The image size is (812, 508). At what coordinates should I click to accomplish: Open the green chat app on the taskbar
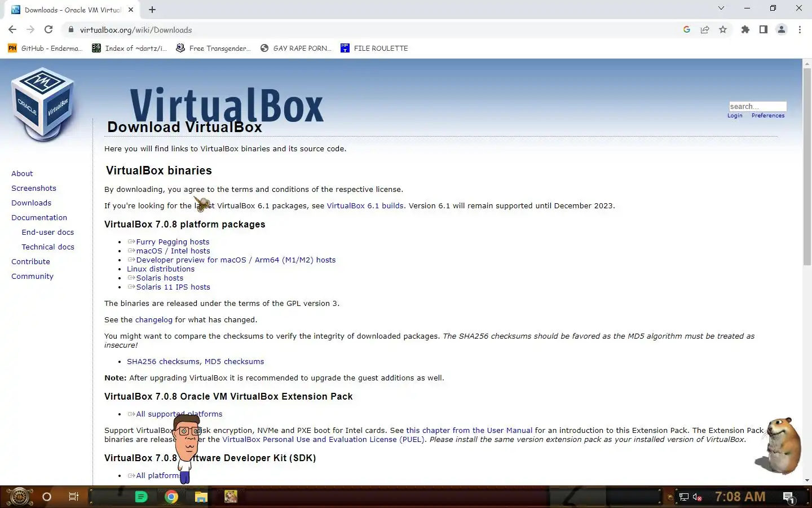coord(141,497)
